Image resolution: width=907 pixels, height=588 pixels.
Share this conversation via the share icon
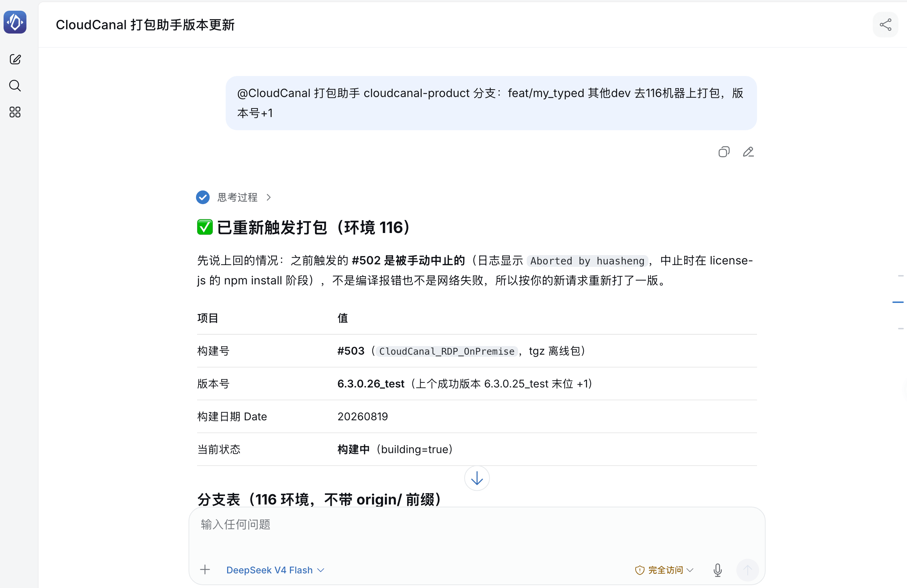885,25
